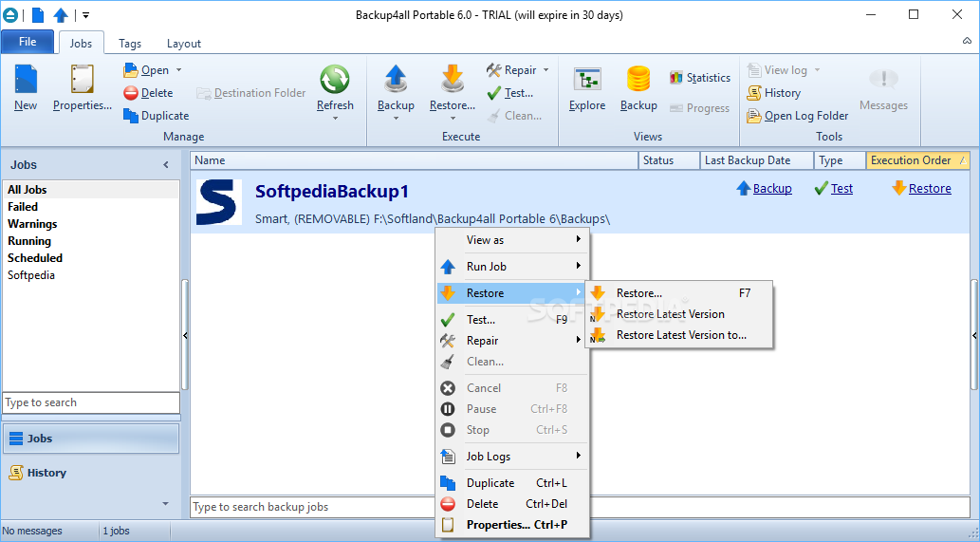This screenshot has width=980, height=542.
Task: Open Refresh dropdown arrow
Action: click(335, 119)
